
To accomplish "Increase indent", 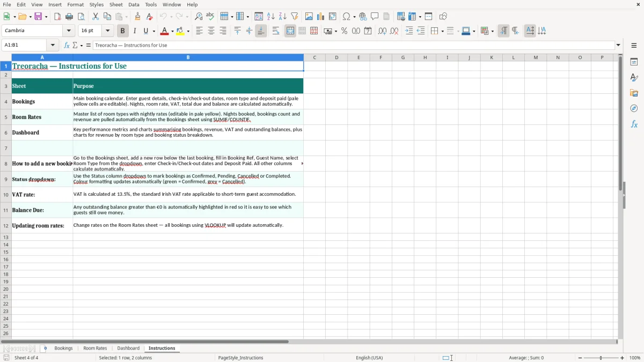I will (x=409, y=31).
